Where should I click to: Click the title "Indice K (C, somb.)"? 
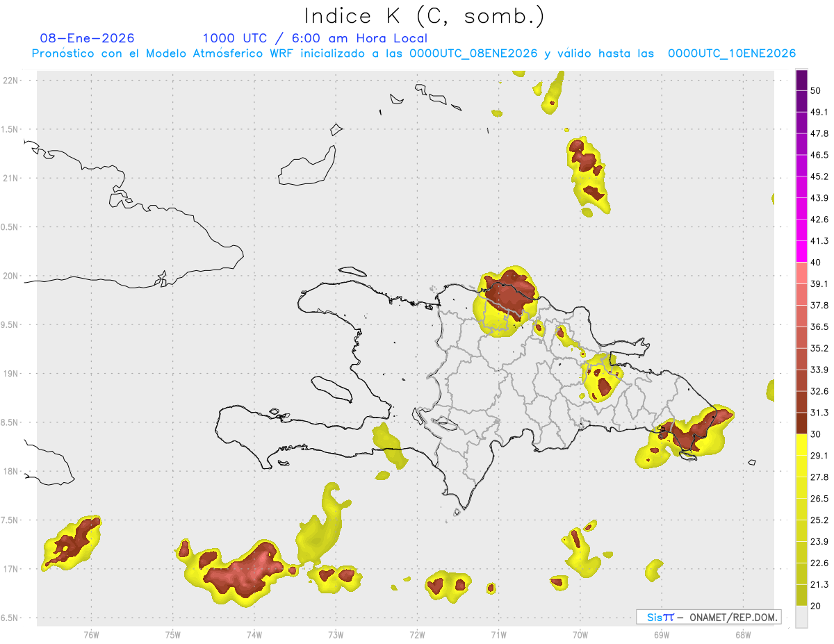point(424,16)
